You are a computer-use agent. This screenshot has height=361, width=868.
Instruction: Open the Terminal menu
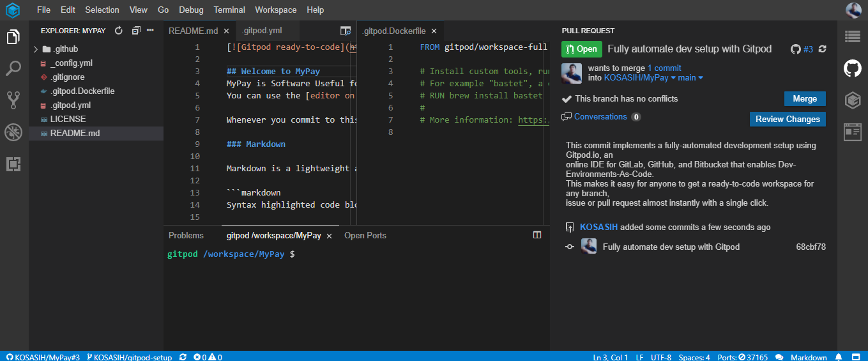[x=229, y=10]
